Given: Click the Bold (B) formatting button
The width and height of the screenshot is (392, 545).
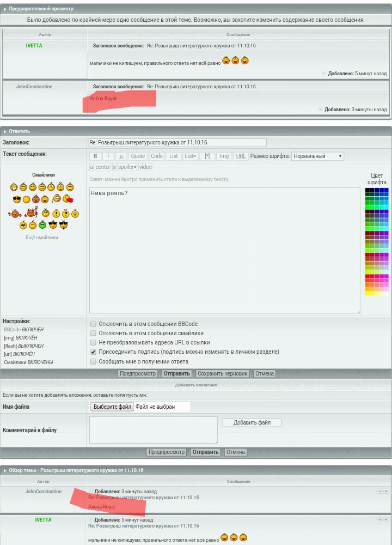Looking at the screenshot, I should coord(95,156).
